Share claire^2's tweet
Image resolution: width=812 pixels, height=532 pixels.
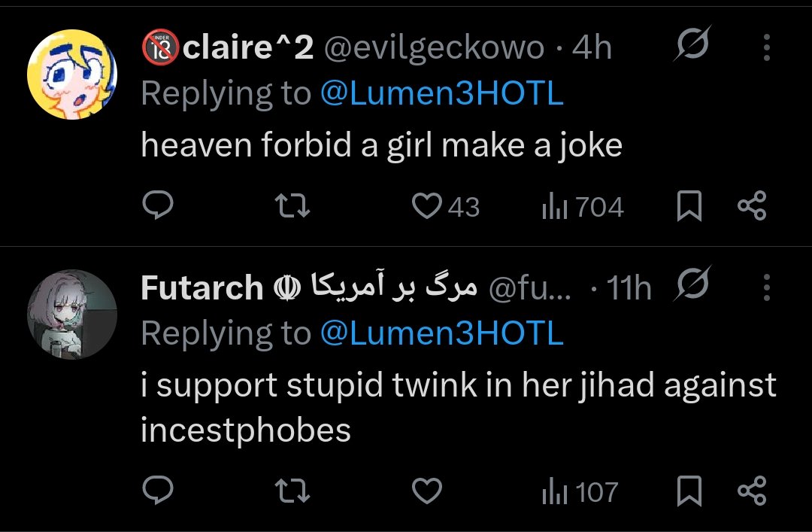pos(751,206)
